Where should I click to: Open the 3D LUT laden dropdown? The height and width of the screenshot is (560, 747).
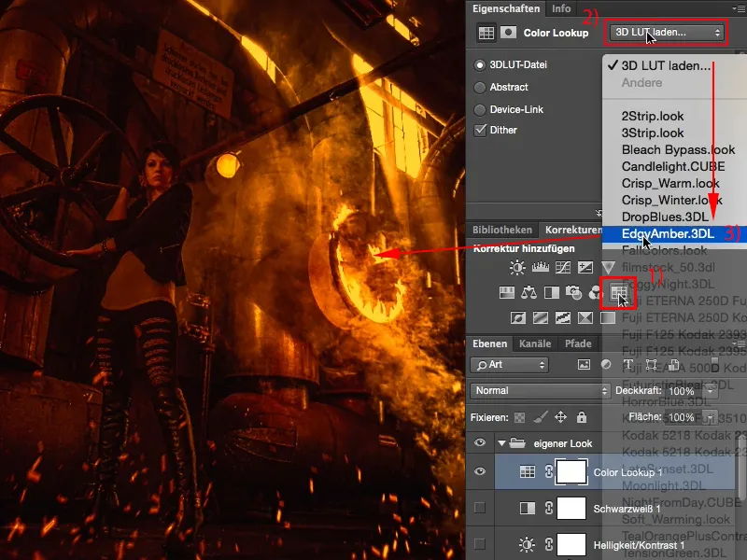[x=667, y=33]
